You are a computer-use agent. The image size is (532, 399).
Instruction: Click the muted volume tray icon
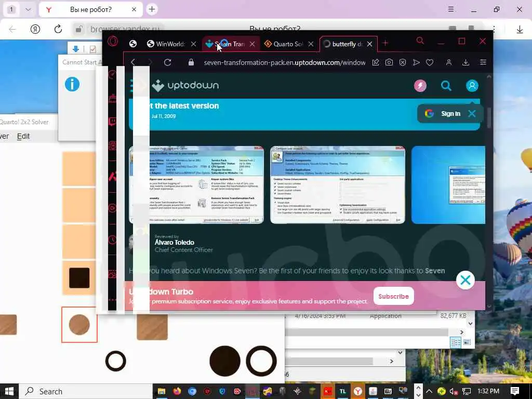(454, 391)
